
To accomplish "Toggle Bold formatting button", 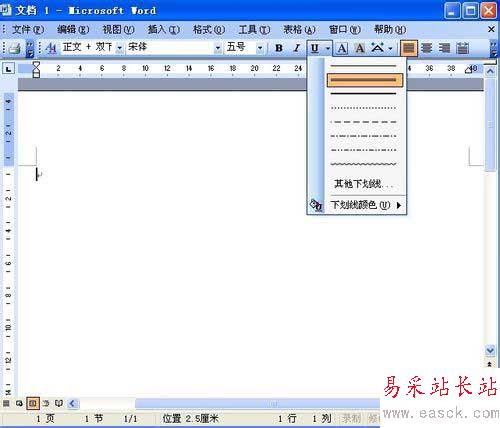I will tap(279, 48).
